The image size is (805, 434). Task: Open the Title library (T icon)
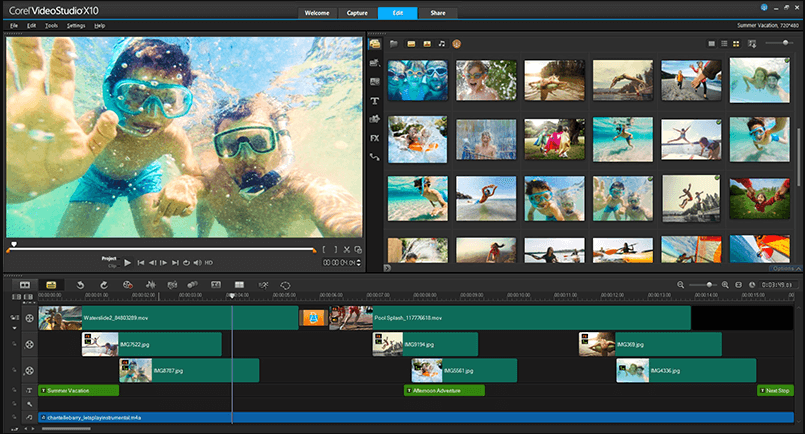(x=374, y=100)
